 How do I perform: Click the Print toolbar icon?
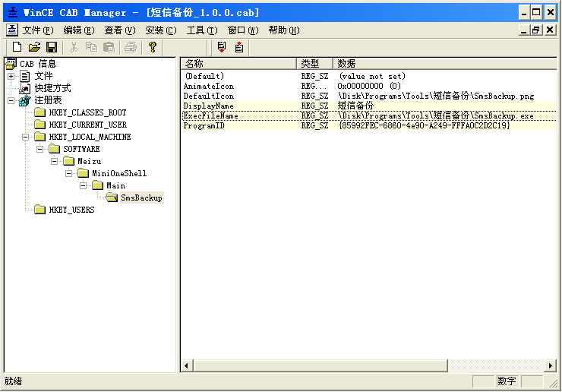pyautogui.click(x=131, y=47)
